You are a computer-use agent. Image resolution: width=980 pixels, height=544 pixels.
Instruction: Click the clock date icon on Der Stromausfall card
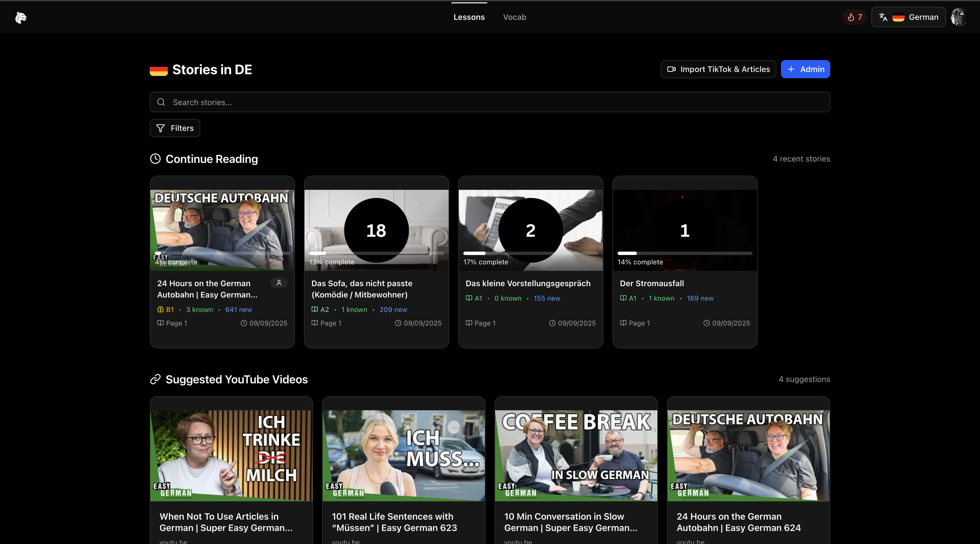pos(706,323)
